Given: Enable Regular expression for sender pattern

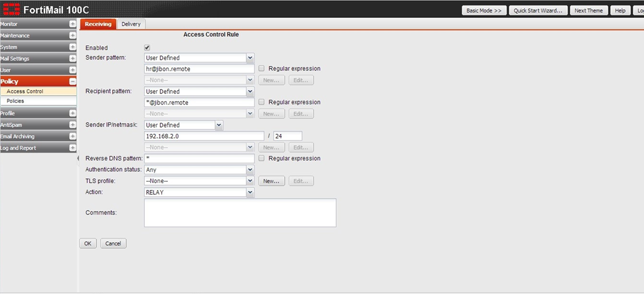Looking at the screenshot, I should 261,69.
